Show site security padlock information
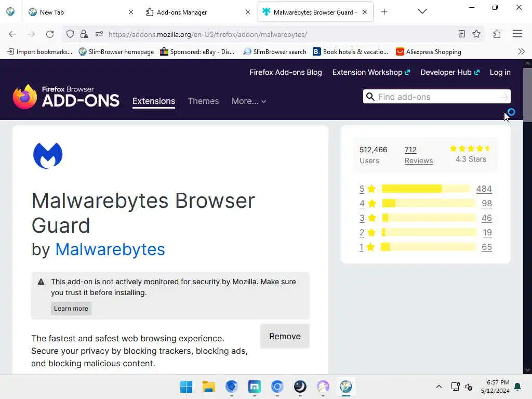Viewport: 532px width, 399px height. coord(84,34)
